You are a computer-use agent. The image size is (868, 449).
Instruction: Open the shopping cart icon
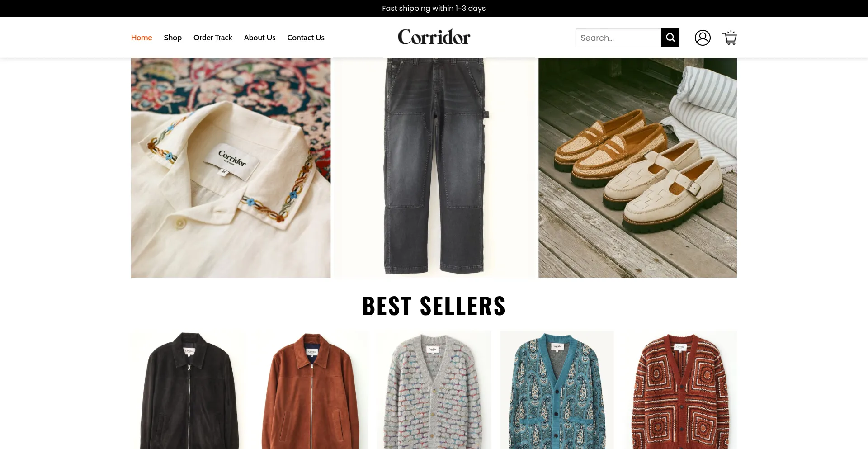(730, 38)
